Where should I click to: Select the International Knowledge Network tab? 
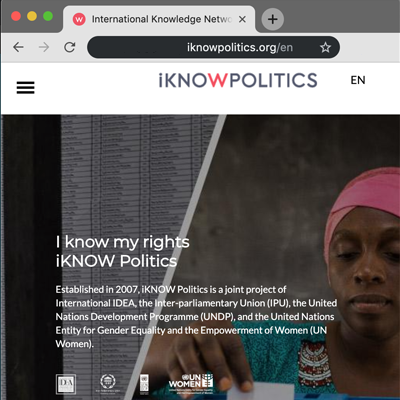pyautogui.click(x=159, y=19)
